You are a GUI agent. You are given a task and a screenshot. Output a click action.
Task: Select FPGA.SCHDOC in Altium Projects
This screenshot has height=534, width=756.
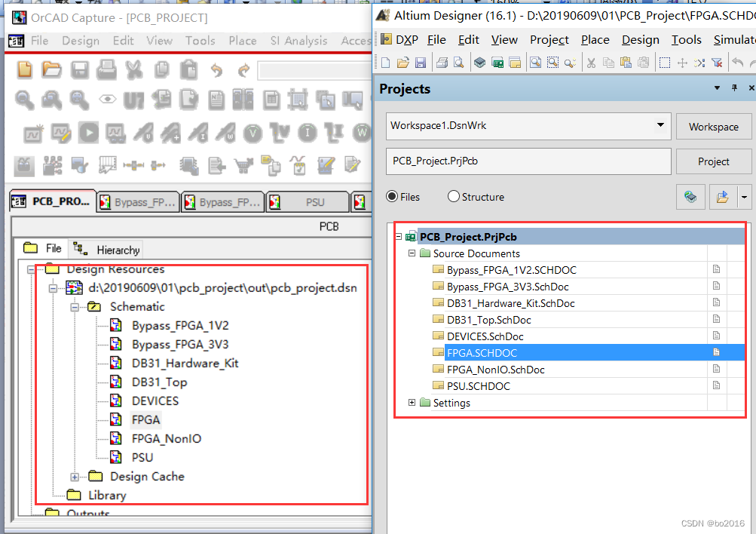tap(482, 353)
